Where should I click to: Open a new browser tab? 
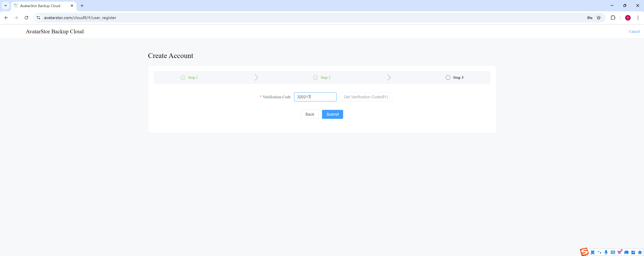[x=82, y=6]
